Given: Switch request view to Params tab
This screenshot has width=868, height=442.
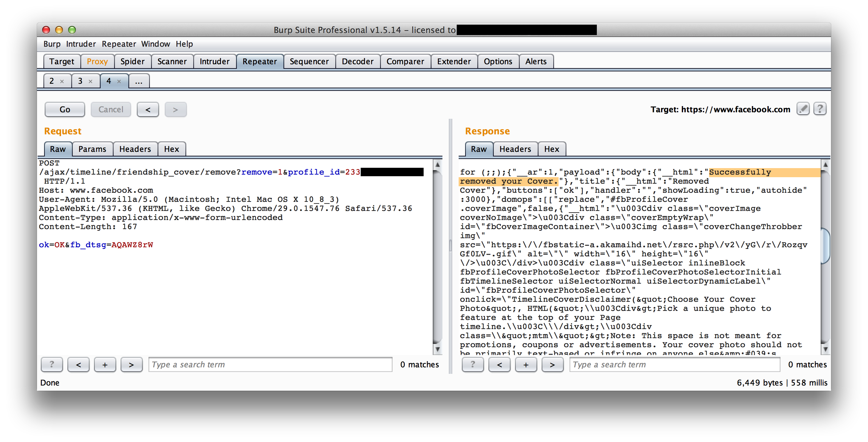Looking at the screenshot, I should coord(92,149).
